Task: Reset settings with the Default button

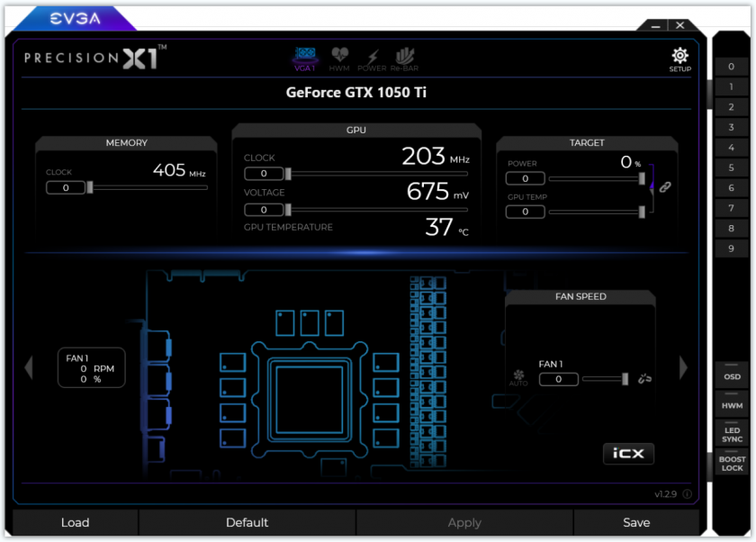Action: [247, 522]
